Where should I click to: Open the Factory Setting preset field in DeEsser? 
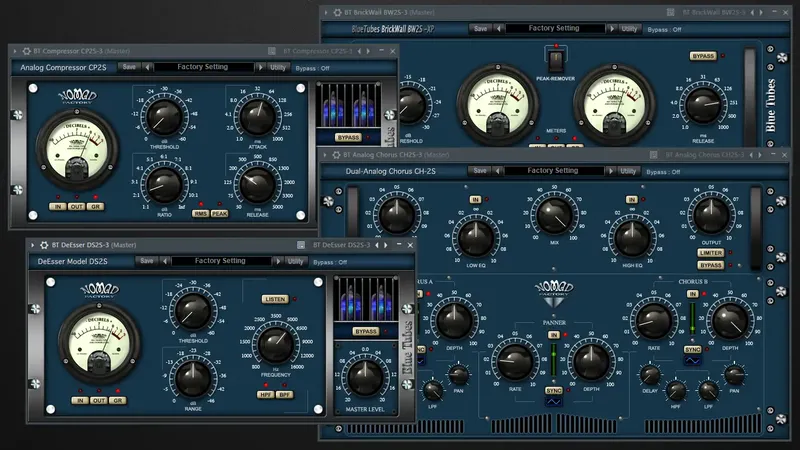point(220,261)
